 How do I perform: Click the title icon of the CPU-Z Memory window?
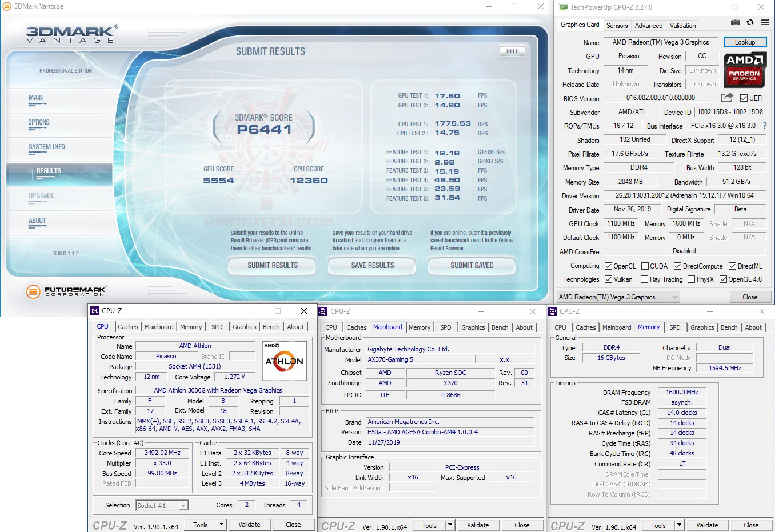coord(552,311)
